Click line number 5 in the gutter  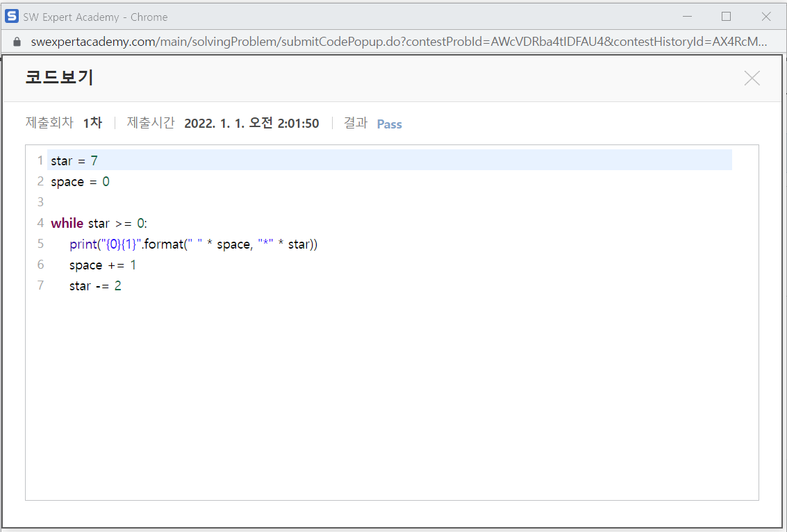click(40, 244)
